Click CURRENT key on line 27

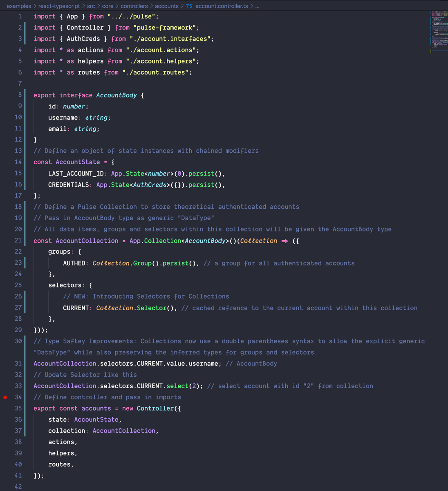coord(76,308)
